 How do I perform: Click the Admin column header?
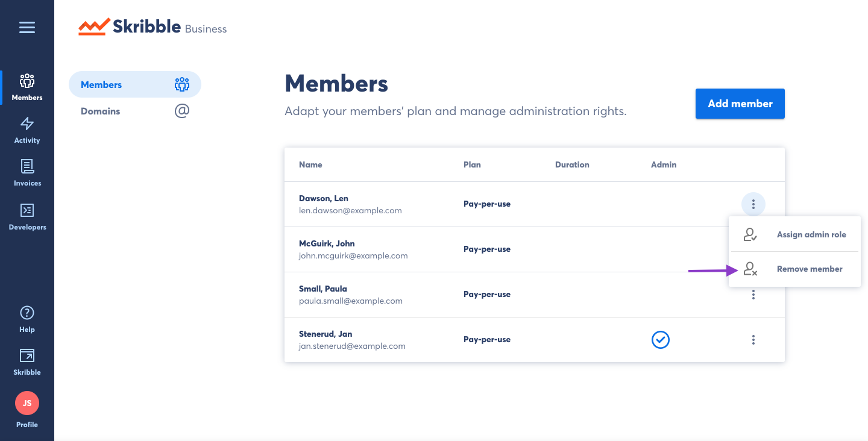664,164
